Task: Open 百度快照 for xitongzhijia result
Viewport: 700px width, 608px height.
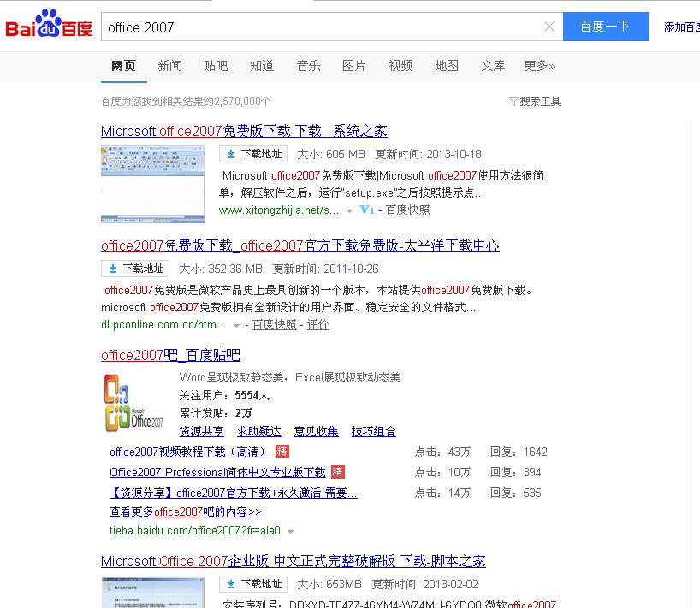Action: point(407,210)
